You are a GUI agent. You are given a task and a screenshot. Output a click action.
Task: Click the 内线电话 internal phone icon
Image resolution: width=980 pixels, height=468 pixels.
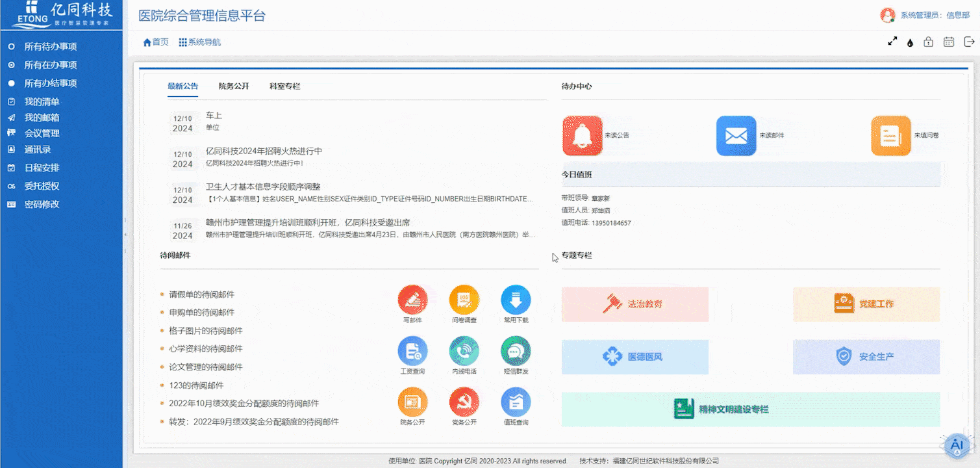[x=464, y=351]
